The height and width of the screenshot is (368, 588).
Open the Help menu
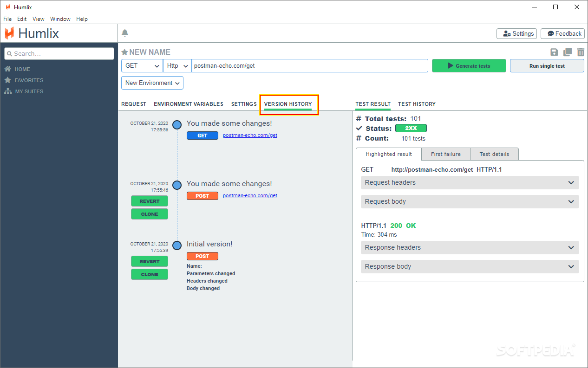tap(82, 19)
